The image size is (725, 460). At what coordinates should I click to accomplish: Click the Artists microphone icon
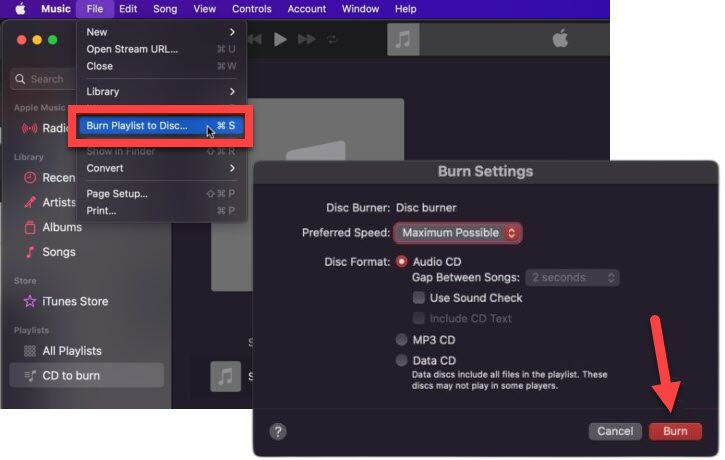(x=30, y=202)
